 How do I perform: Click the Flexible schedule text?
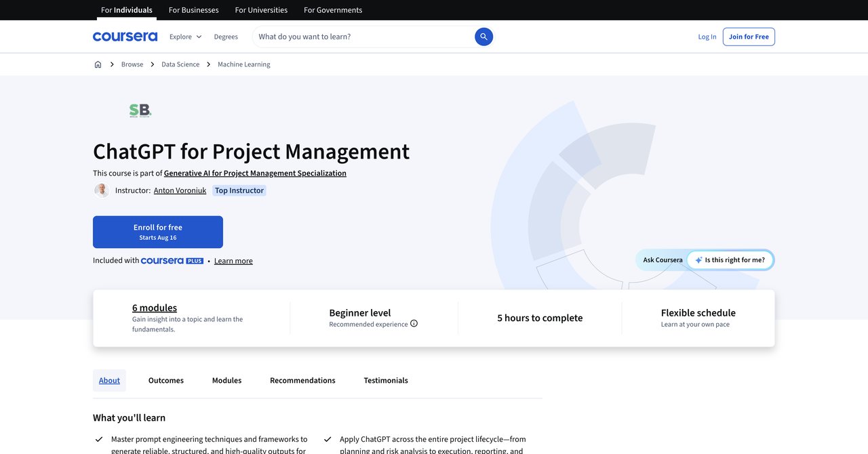698,313
